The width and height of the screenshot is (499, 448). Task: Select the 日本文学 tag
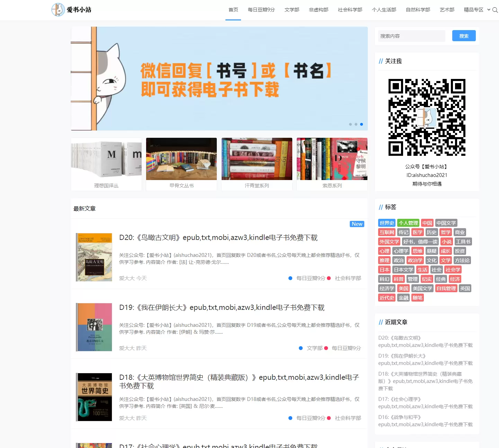(403, 270)
